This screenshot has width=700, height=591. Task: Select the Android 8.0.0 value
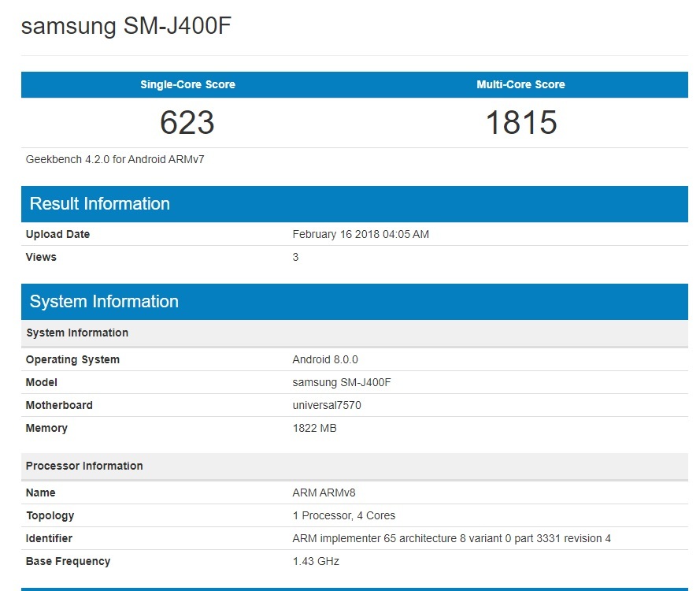point(324,359)
